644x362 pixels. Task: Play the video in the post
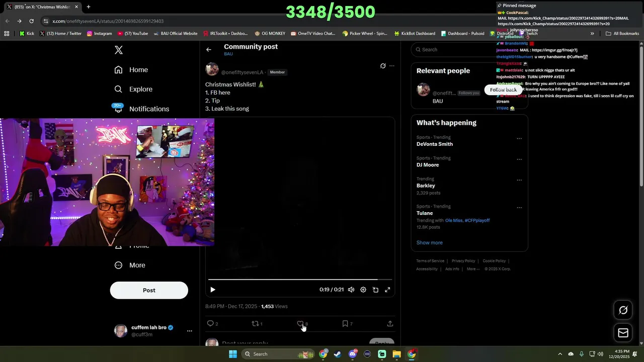click(212, 290)
